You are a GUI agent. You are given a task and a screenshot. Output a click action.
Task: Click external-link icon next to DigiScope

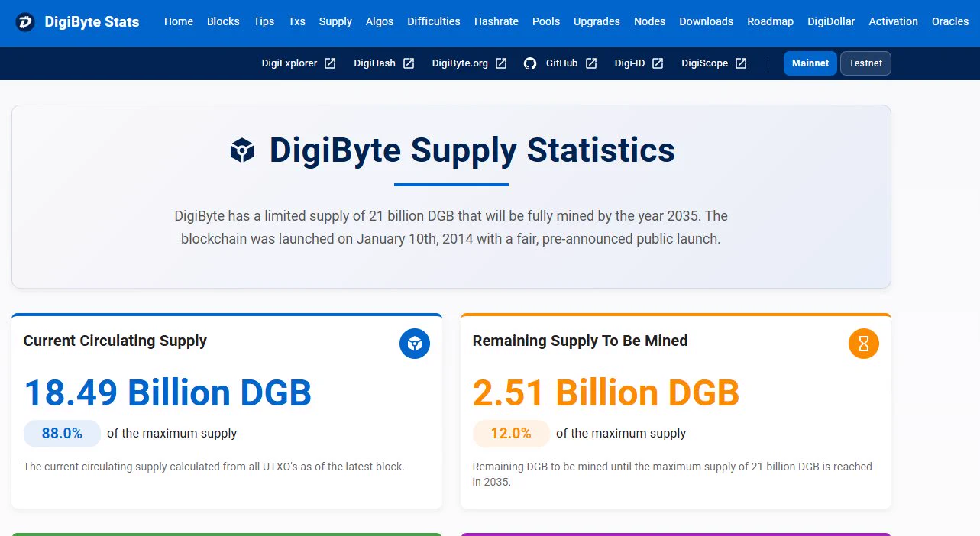741,63
